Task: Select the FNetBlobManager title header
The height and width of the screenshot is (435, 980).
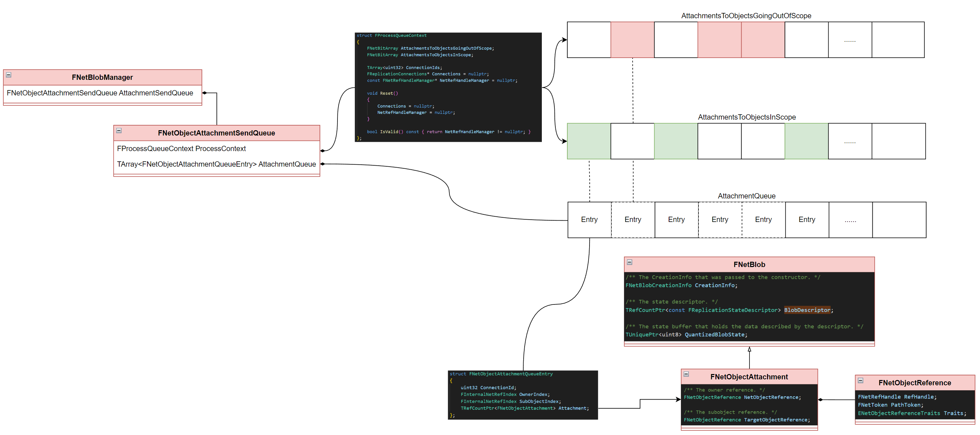Action: (x=102, y=77)
